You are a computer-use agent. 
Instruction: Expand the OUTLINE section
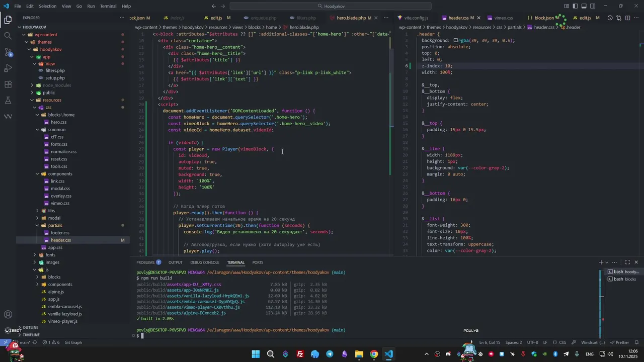pyautogui.click(x=30, y=327)
